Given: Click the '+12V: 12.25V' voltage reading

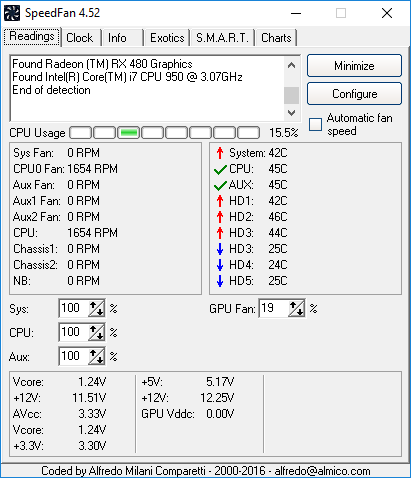Looking at the screenshot, I should (x=188, y=398).
